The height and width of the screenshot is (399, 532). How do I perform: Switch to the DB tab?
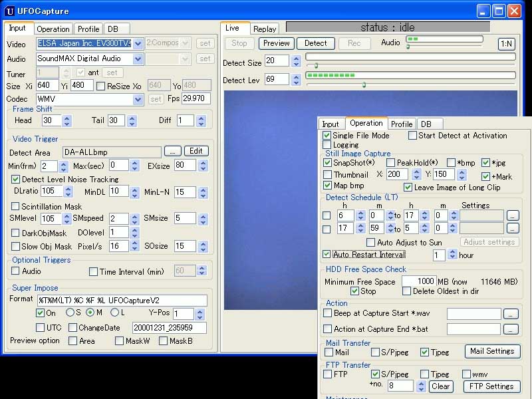[113, 29]
